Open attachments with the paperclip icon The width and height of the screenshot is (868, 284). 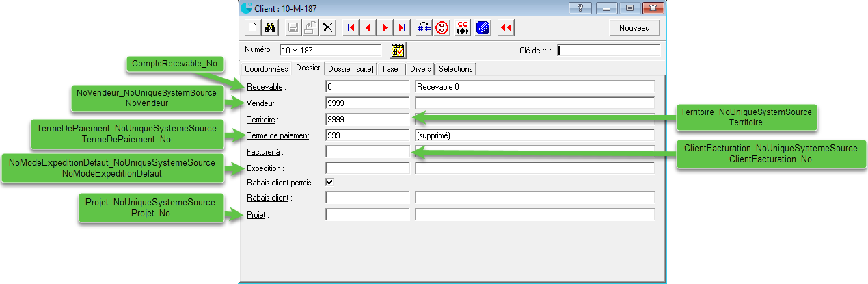tap(483, 28)
